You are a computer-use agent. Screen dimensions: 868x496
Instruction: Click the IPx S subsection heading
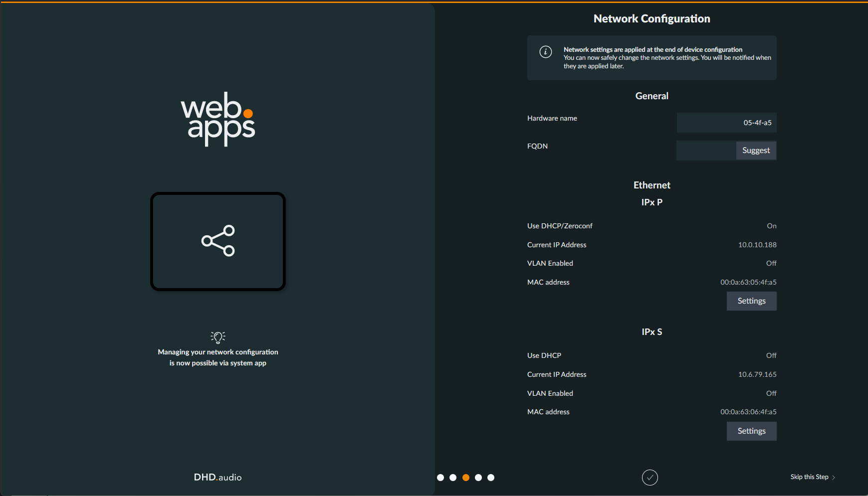[x=652, y=332]
